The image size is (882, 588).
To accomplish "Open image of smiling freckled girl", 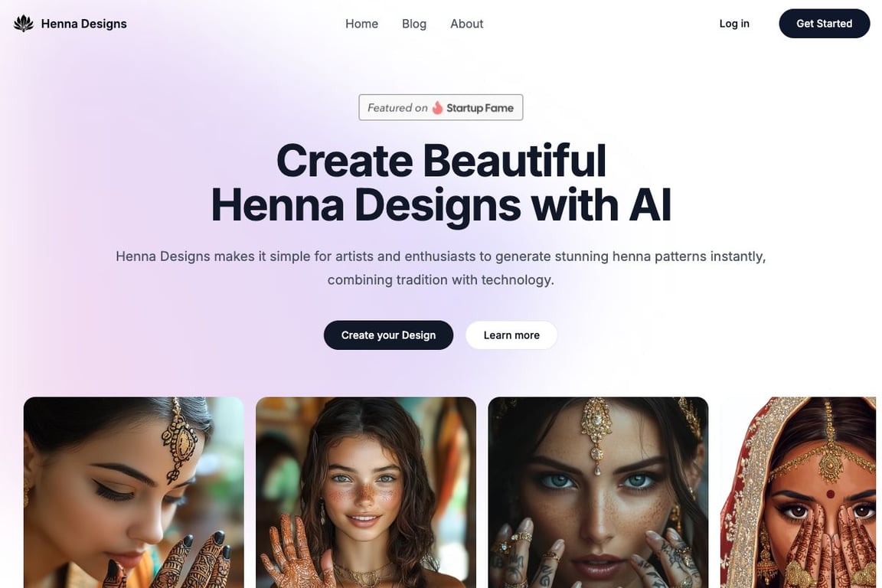I will point(366,492).
